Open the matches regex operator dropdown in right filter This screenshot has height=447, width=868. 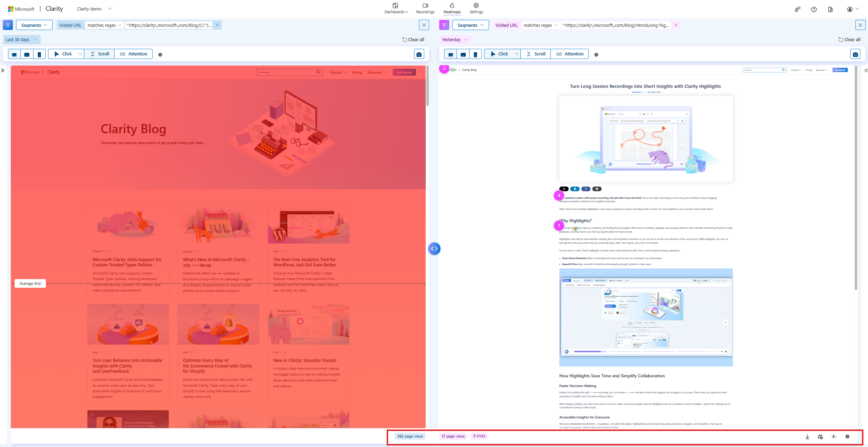coord(541,25)
